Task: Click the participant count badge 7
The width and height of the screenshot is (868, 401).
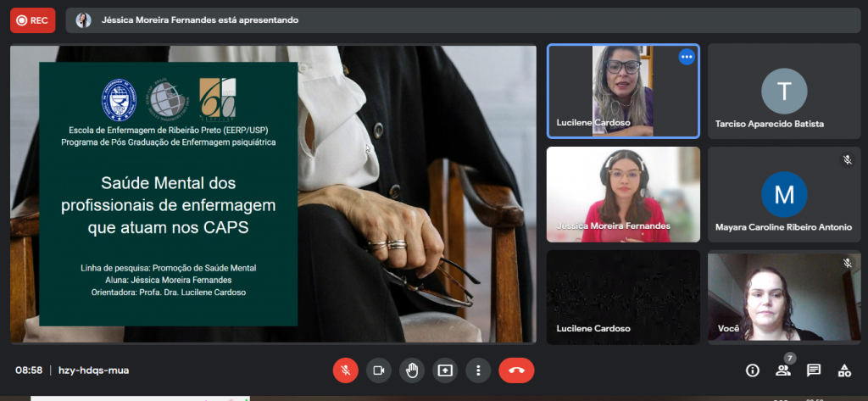Action: point(790,359)
